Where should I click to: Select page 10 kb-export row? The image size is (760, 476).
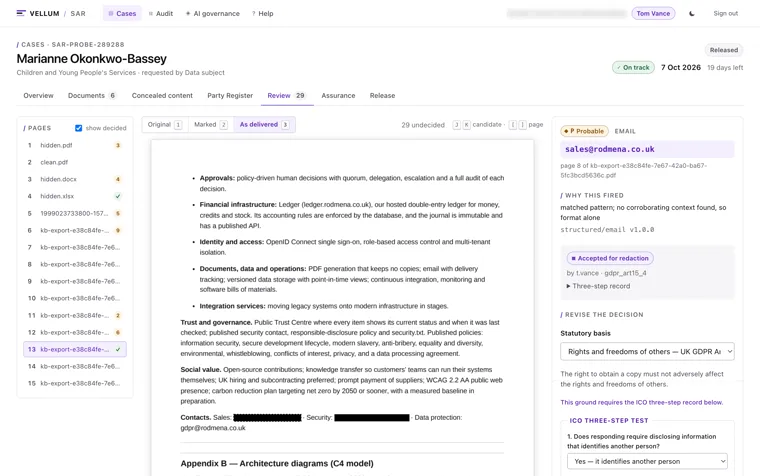pyautogui.click(x=75, y=299)
